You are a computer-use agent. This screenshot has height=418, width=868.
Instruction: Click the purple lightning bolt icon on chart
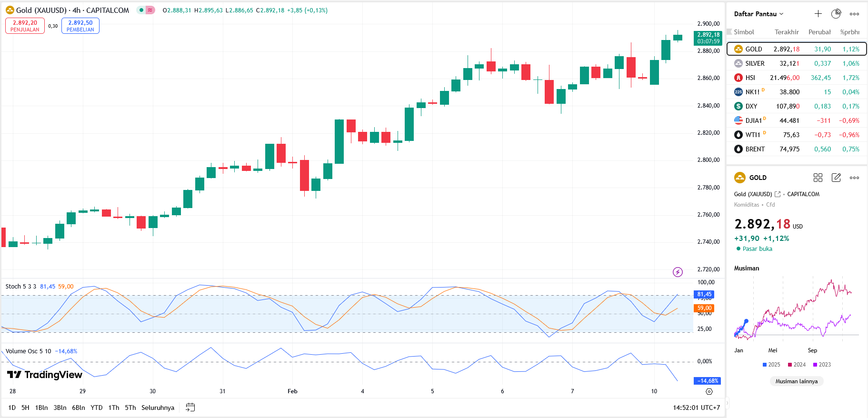(678, 272)
